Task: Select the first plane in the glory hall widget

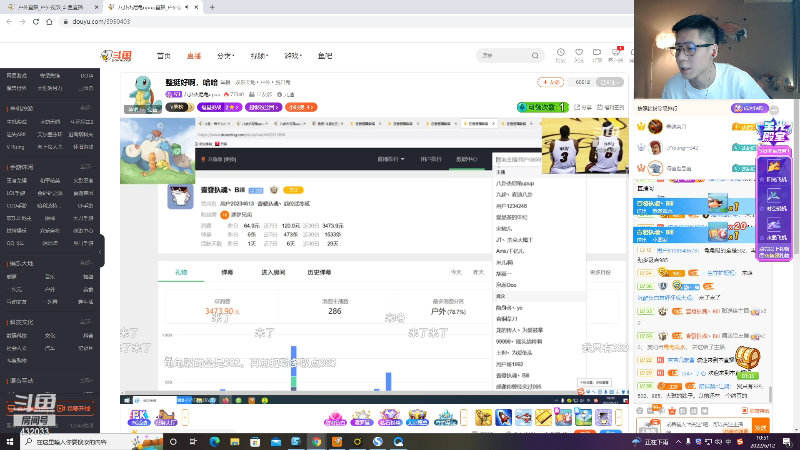Action: (x=773, y=170)
